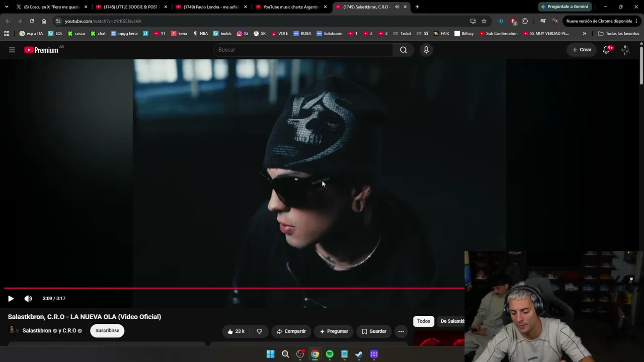This screenshot has width=644, height=362.
Task: Click the search magnifier button
Action: point(404,50)
